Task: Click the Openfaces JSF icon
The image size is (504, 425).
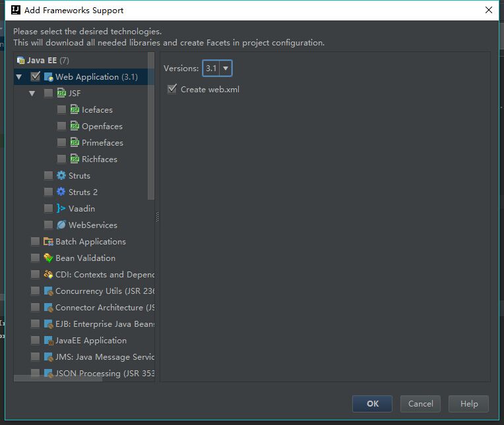Action: [75, 126]
